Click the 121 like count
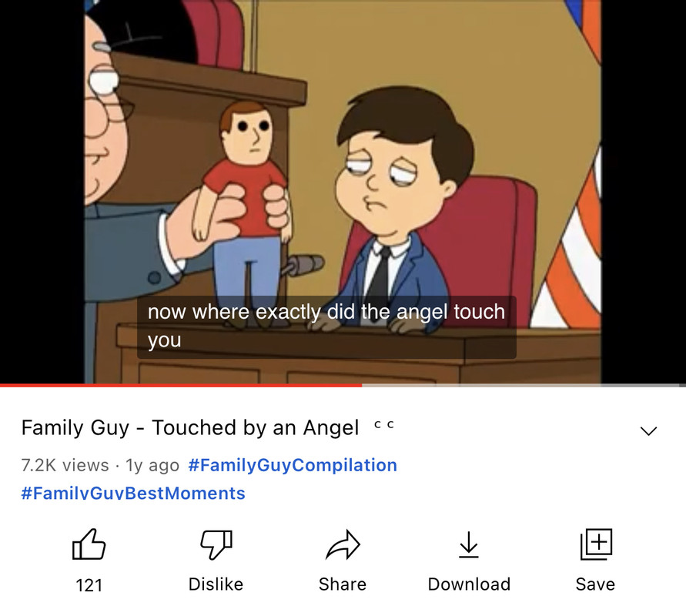The image size is (686, 616). [x=89, y=585]
